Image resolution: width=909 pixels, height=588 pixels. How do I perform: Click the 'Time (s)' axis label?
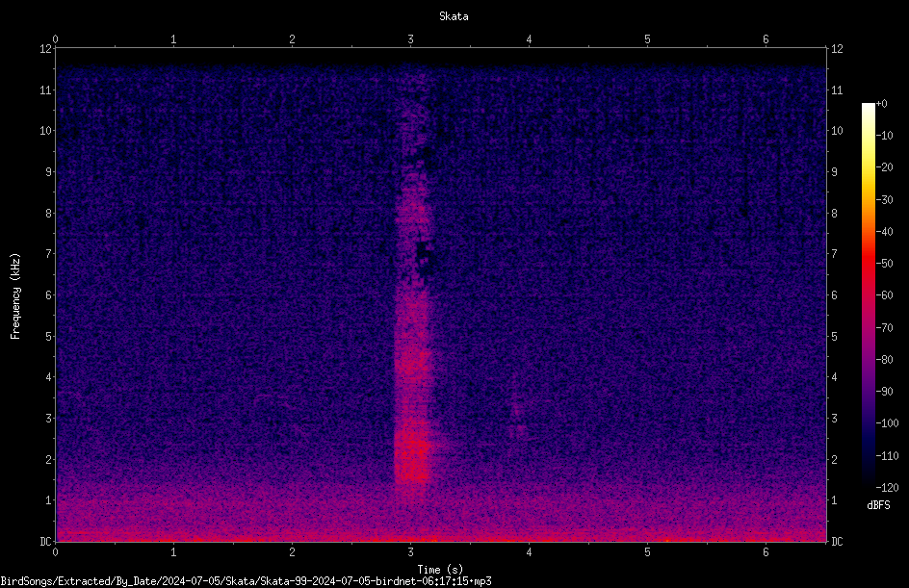[440, 570]
